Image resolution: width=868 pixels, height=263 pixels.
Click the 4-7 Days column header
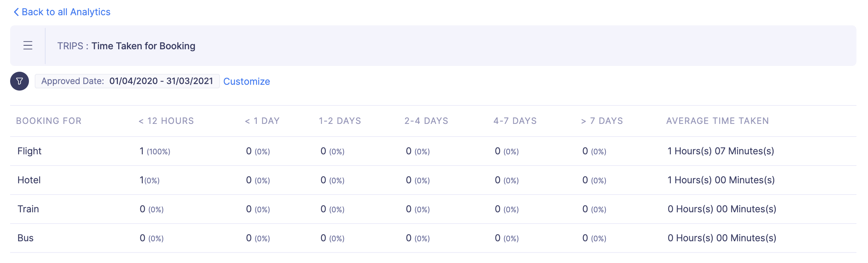click(515, 121)
